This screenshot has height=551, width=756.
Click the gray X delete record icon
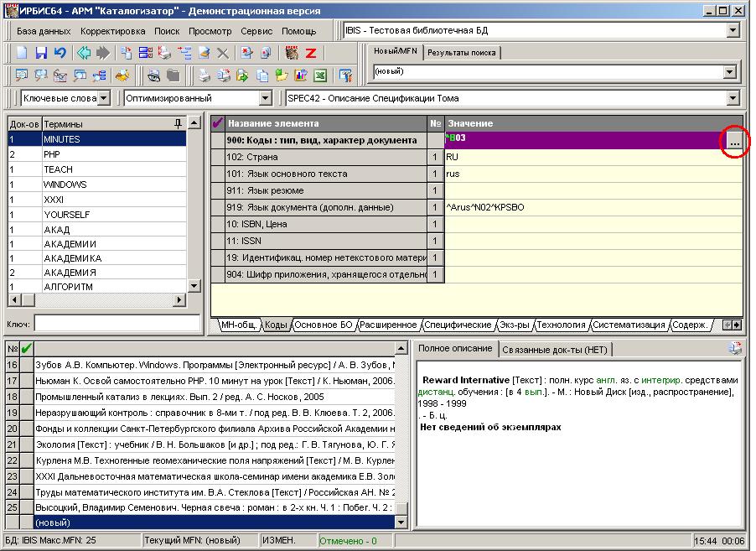click(x=222, y=53)
